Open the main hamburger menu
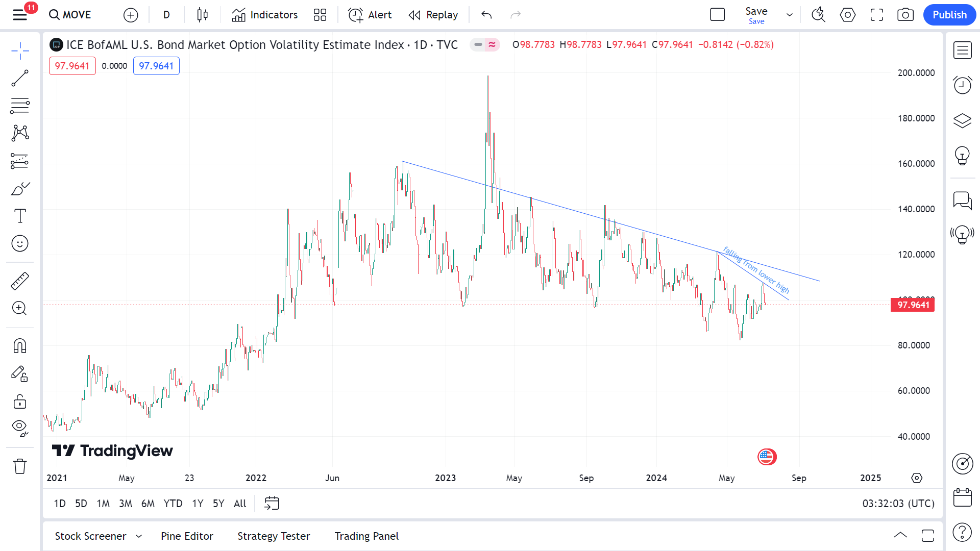Screen dimensions: 980x551 click(x=20, y=15)
